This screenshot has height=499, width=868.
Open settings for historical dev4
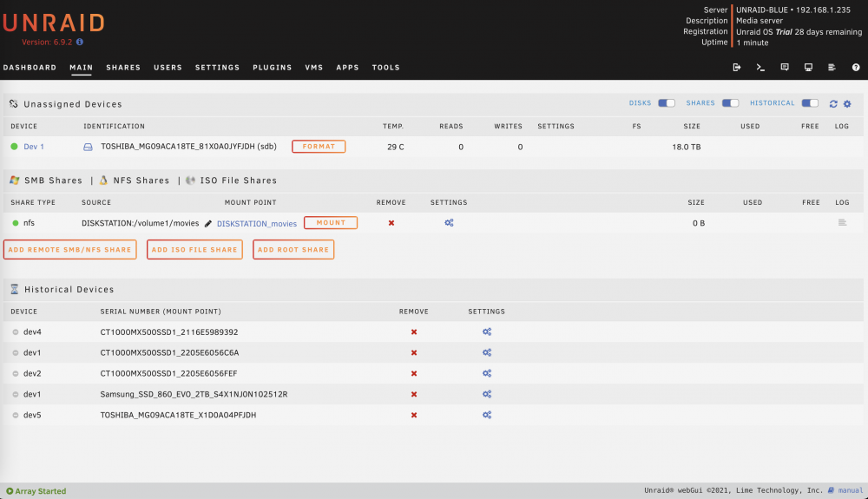[487, 332]
